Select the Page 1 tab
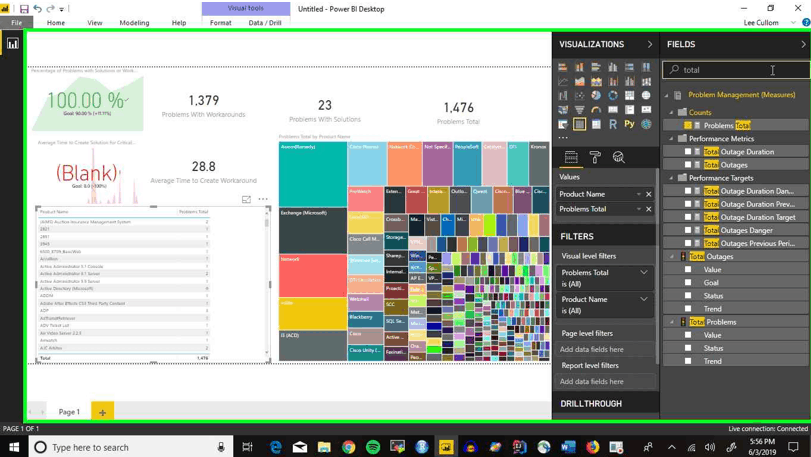 click(x=69, y=412)
